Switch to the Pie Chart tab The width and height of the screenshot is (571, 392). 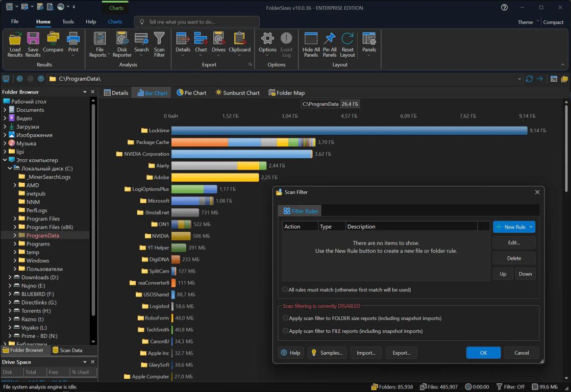coord(191,93)
